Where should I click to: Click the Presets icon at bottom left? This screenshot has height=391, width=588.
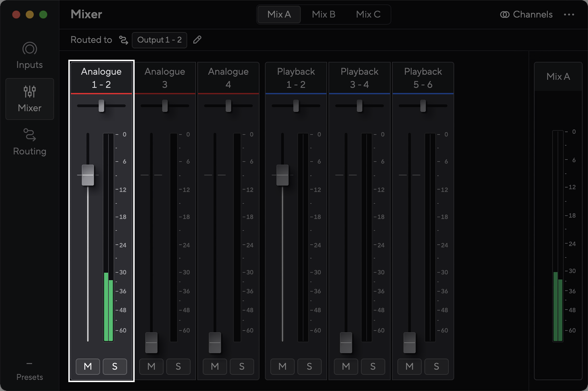point(30,363)
